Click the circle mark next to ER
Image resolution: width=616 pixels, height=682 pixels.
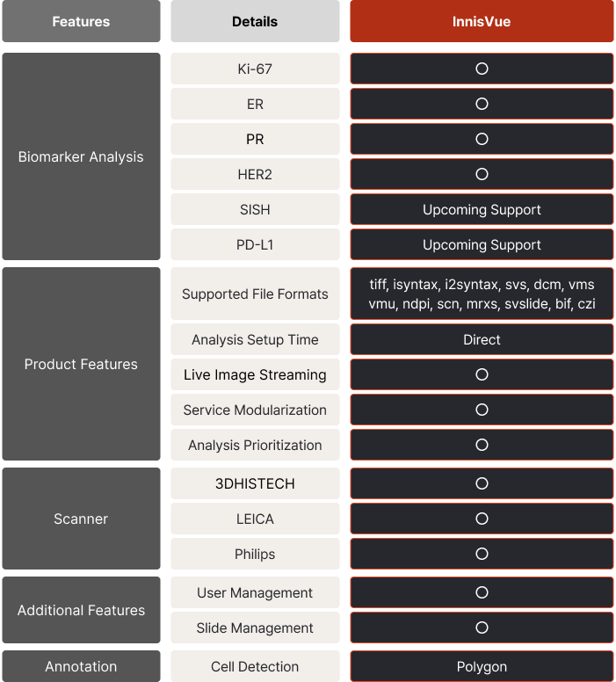tap(482, 104)
